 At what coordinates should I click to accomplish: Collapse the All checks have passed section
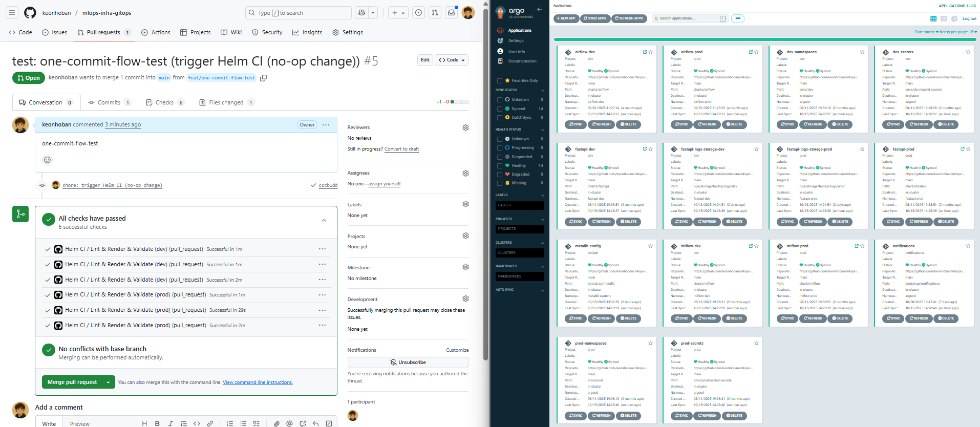[324, 221]
